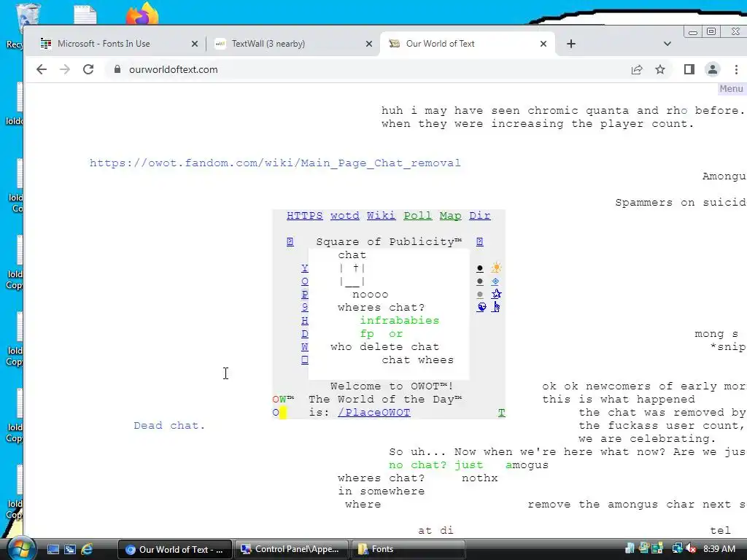
Task: Click the black dot link
Action: point(480,269)
